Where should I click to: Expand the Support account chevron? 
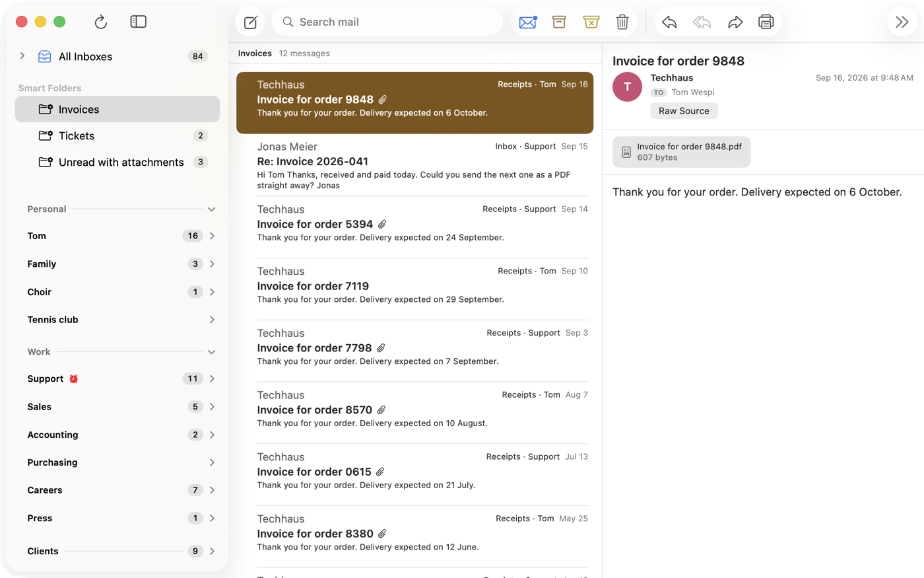[212, 379]
